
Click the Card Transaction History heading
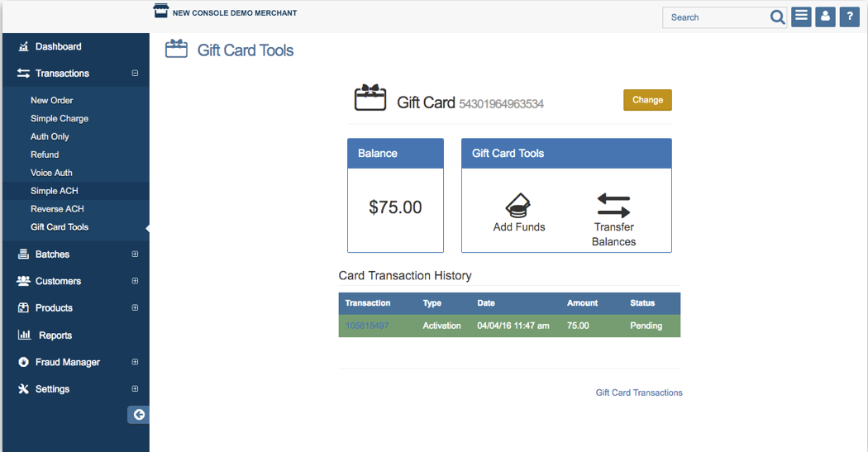click(x=405, y=275)
